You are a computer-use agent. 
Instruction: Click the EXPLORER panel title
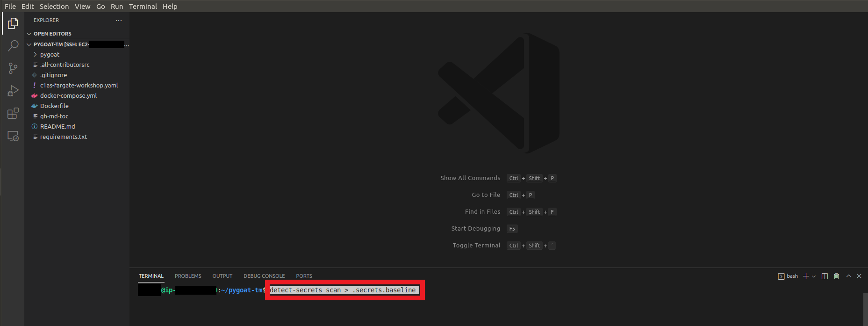(x=46, y=20)
